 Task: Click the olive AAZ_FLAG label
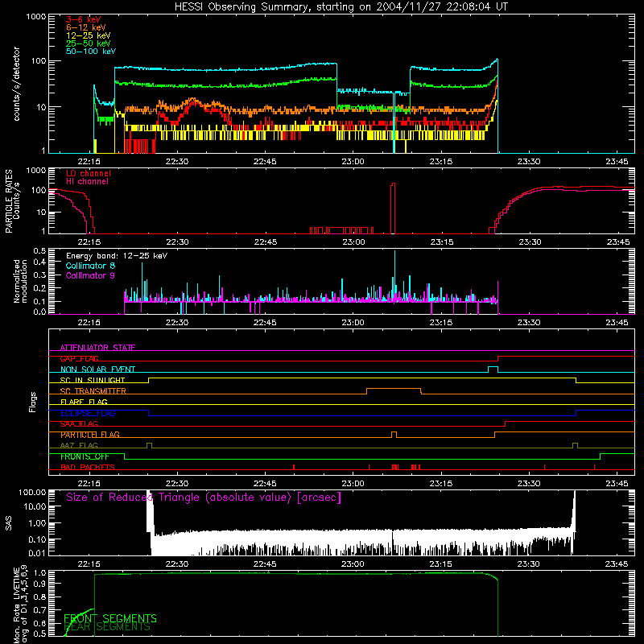click(79, 446)
